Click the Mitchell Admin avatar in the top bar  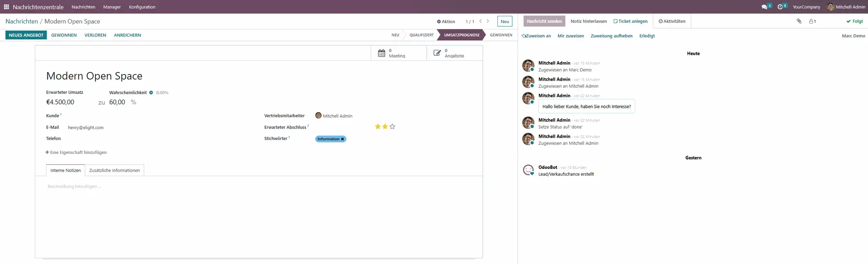(x=830, y=7)
